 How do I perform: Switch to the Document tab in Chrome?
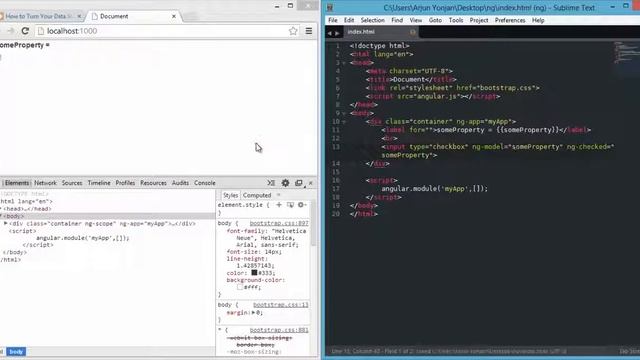[x=133, y=16]
